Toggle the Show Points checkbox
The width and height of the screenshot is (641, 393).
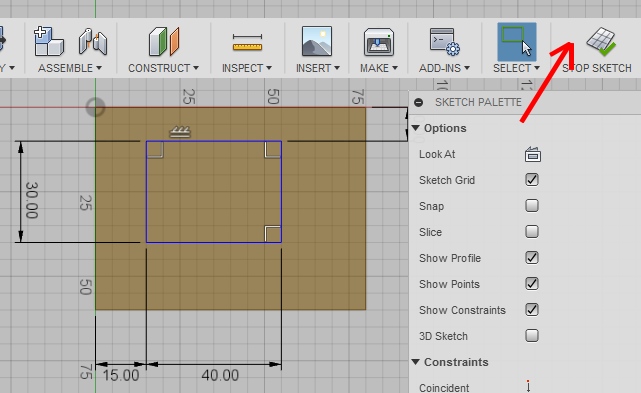coord(532,283)
